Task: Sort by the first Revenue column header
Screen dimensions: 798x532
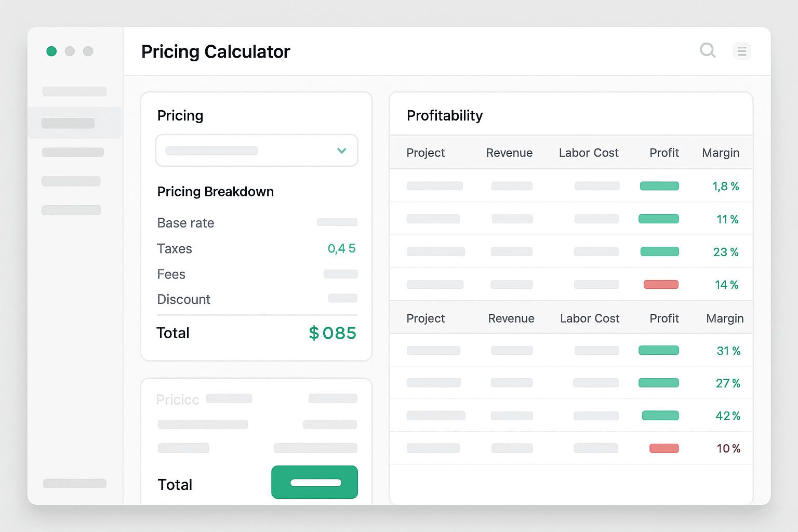Action: [509, 153]
